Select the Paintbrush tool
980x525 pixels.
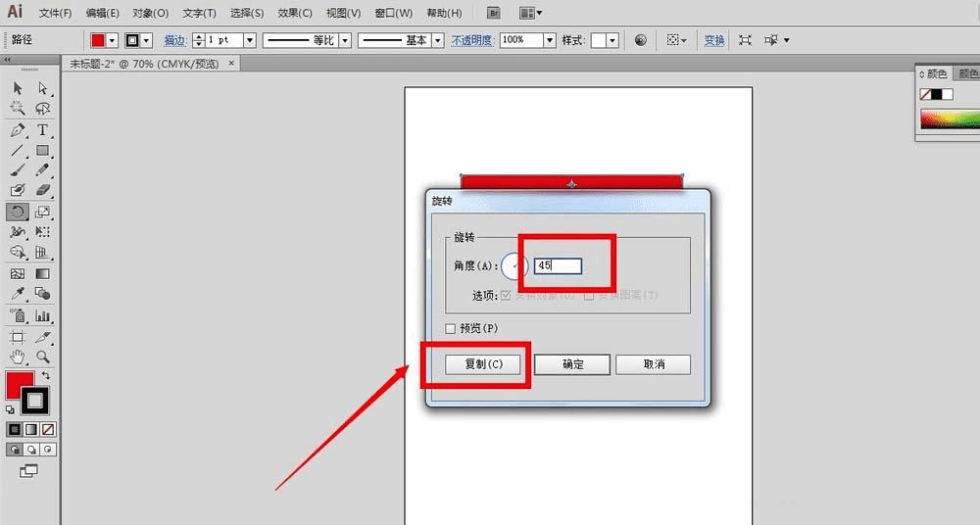[x=18, y=170]
